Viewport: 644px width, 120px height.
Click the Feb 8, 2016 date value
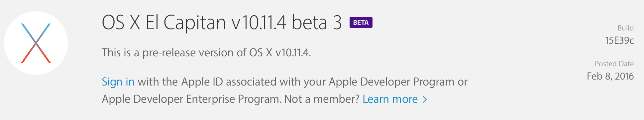[x=610, y=76]
